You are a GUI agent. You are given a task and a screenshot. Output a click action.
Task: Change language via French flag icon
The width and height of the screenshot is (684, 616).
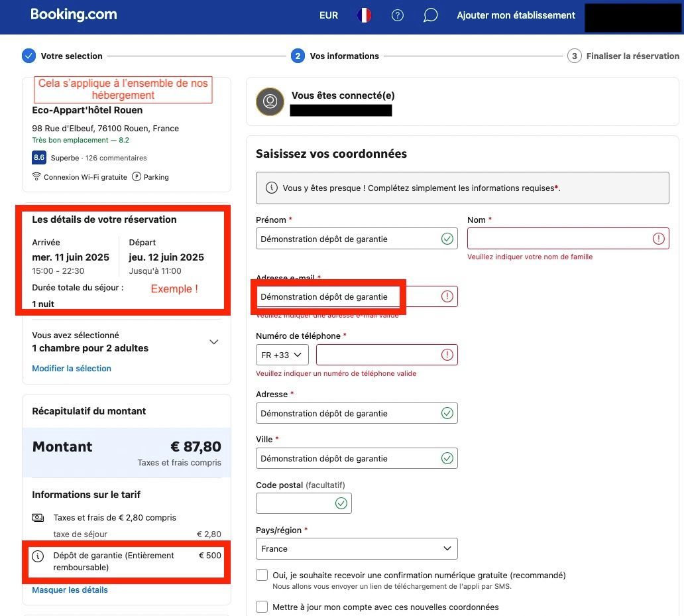365,15
